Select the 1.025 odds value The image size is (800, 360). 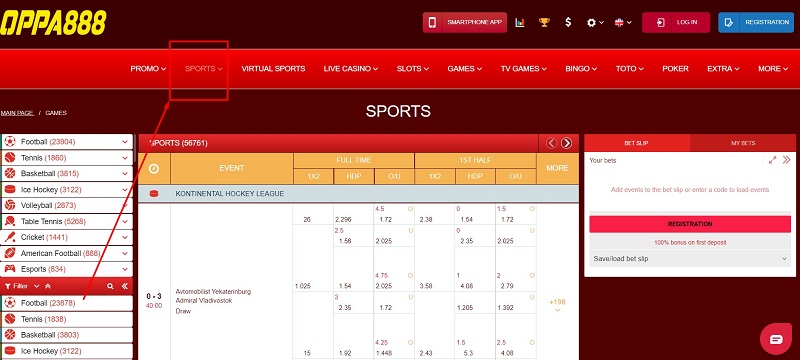coord(303,287)
